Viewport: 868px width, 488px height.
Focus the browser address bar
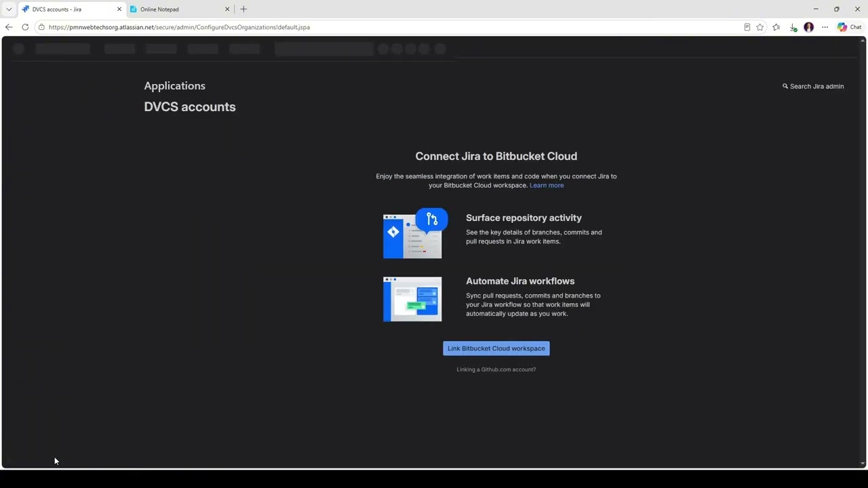(x=393, y=27)
